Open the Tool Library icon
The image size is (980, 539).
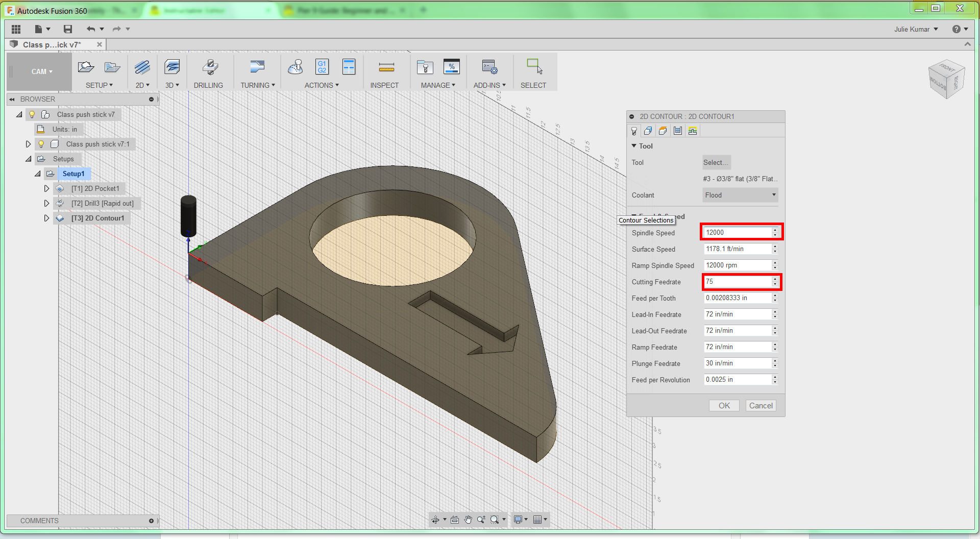click(x=425, y=67)
